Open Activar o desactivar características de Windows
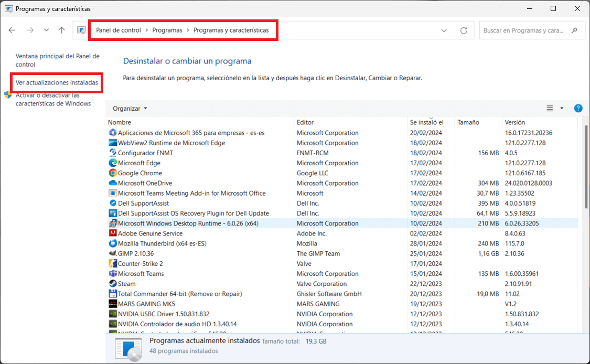 click(53, 99)
